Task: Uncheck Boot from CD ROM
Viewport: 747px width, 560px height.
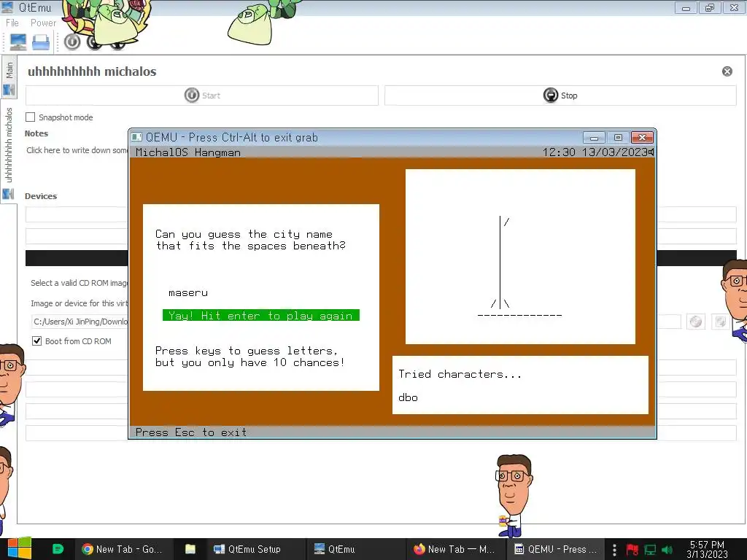Action: coord(36,341)
